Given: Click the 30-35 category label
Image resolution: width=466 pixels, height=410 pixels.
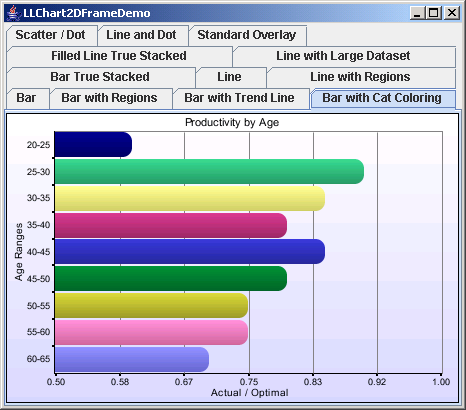Looking at the screenshot, I should point(38,198).
